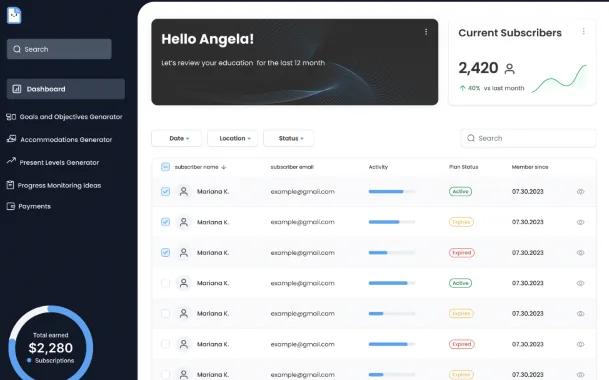Click the green up arrow next to 40%

click(x=462, y=88)
